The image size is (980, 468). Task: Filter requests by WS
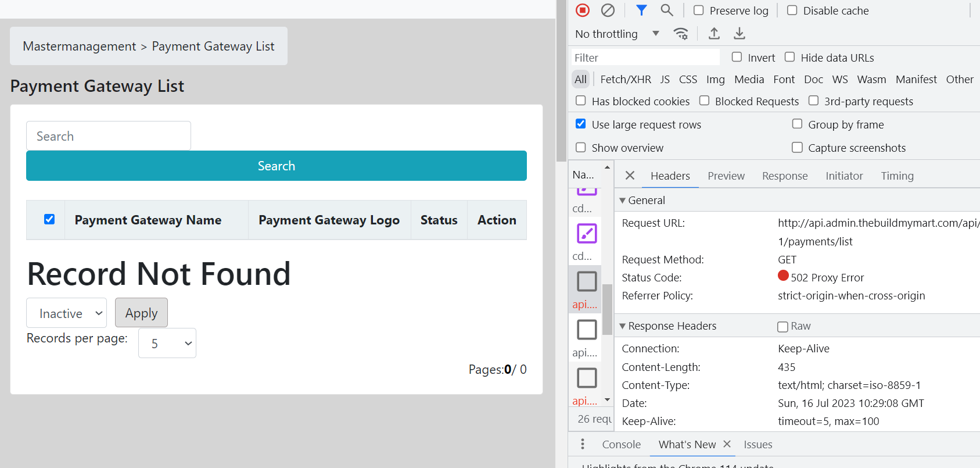point(840,79)
